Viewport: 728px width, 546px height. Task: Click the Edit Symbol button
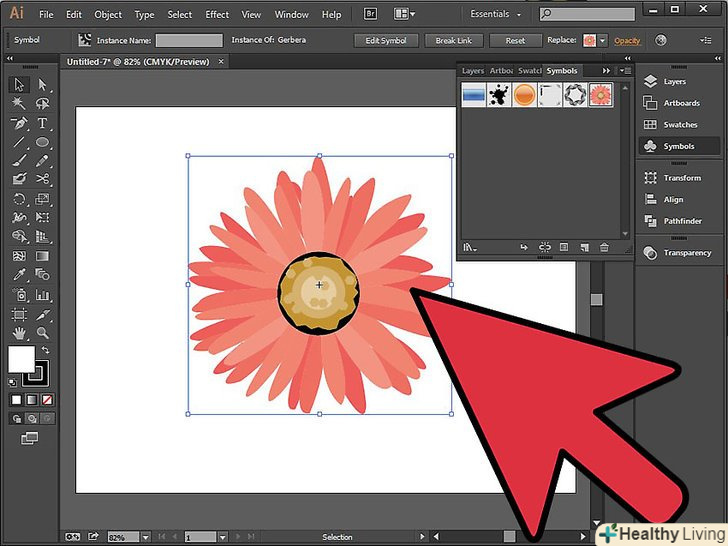pos(386,41)
